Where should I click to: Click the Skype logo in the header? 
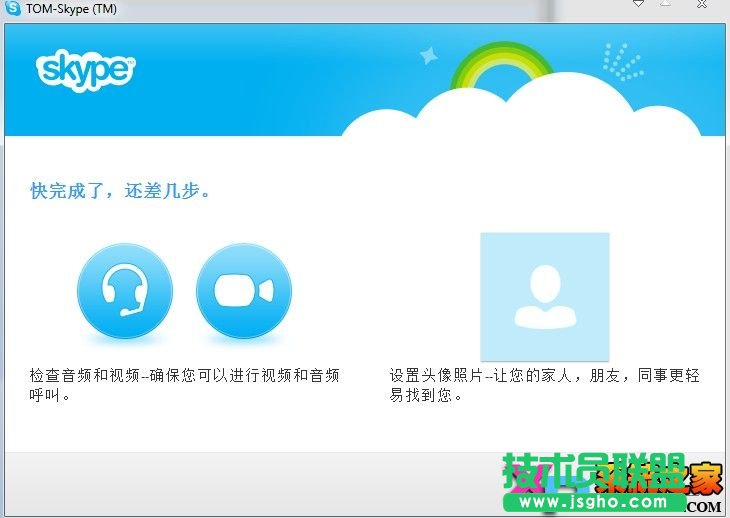coord(86,69)
